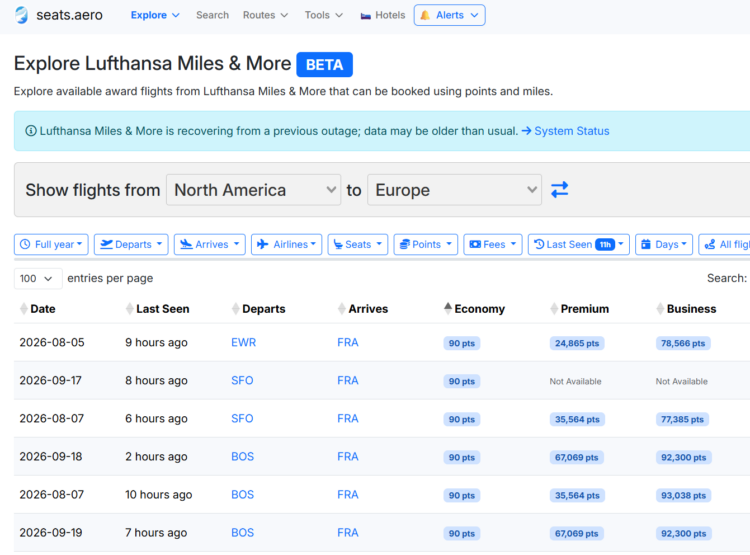750x555 pixels.
Task: Open the North America origin dropdown
Action: pyautogui.click(x=254, y=190)
